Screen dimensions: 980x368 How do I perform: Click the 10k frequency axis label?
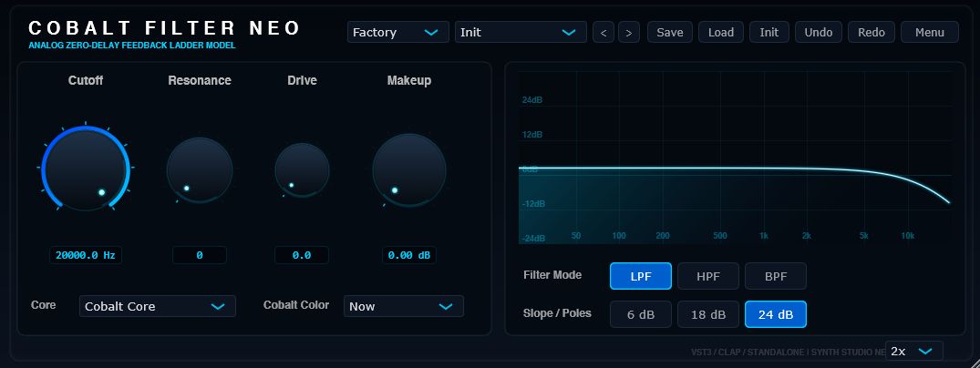(x=907, y=236)
